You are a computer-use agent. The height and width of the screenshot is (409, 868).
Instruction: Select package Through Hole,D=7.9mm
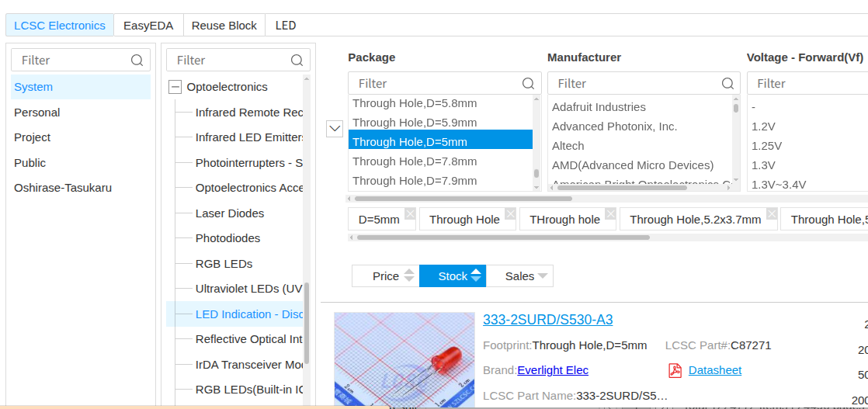441,180
